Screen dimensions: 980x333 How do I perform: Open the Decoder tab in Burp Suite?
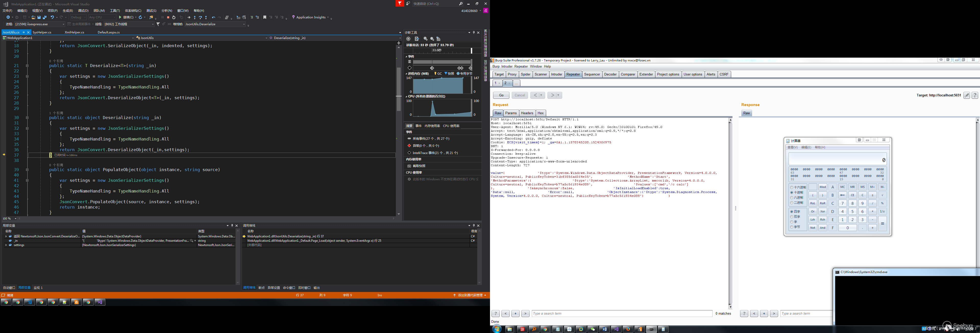(610, 74)
